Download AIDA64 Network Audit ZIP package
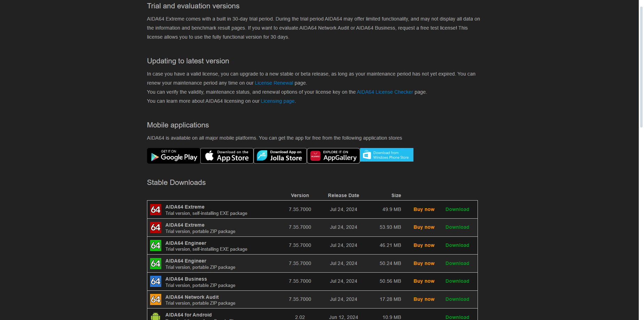Screen dimensions: 644x320 pos(457,299)
